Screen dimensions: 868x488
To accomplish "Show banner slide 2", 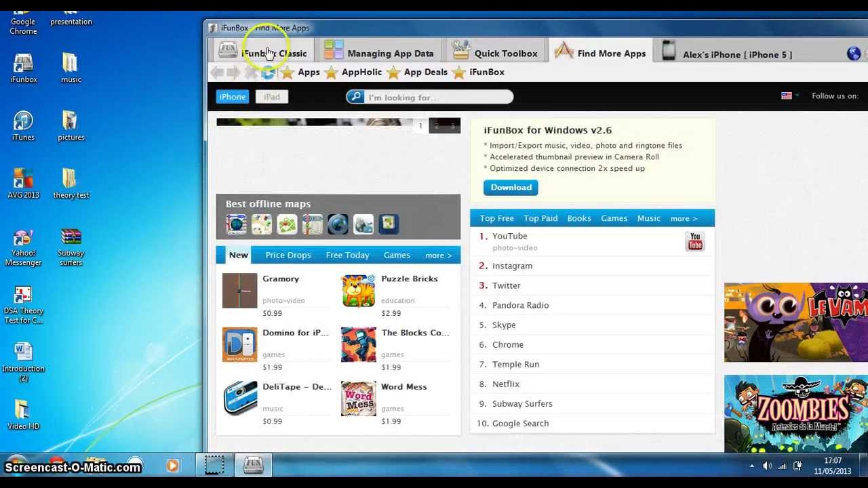I will click(x=437, y=125).
